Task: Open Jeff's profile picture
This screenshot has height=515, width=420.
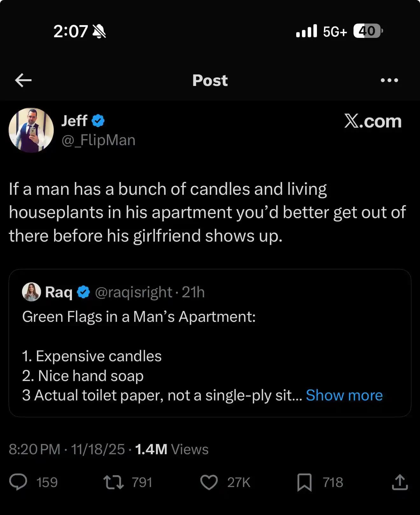Action: pos(31,130)
